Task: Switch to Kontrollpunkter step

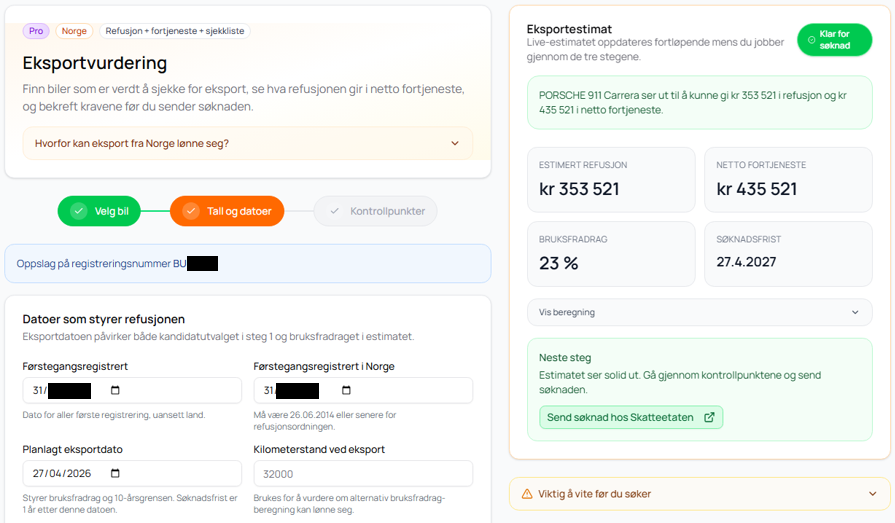Action: pos(375,211)
